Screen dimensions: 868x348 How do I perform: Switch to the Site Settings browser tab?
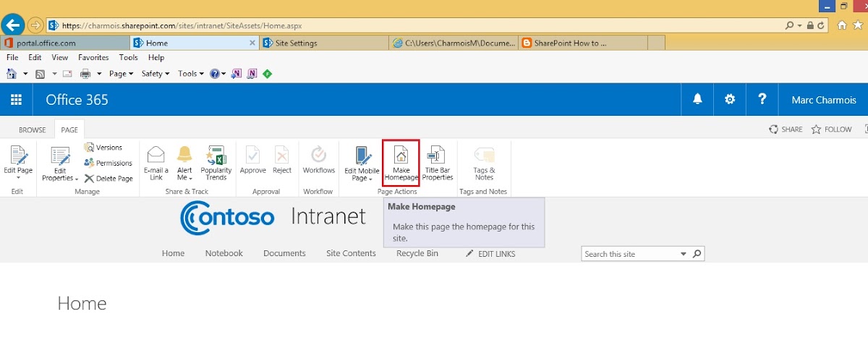pos(323,43)
